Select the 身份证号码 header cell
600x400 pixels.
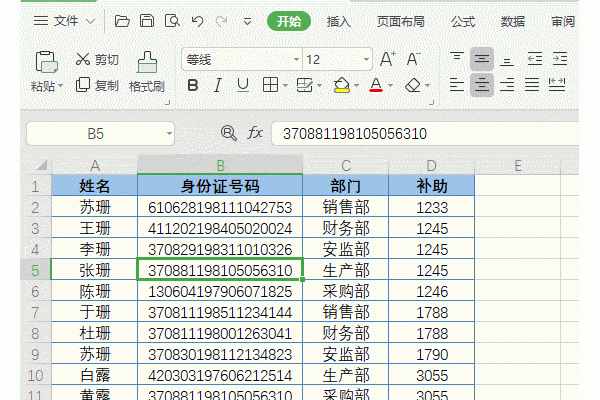pos(220,186)
